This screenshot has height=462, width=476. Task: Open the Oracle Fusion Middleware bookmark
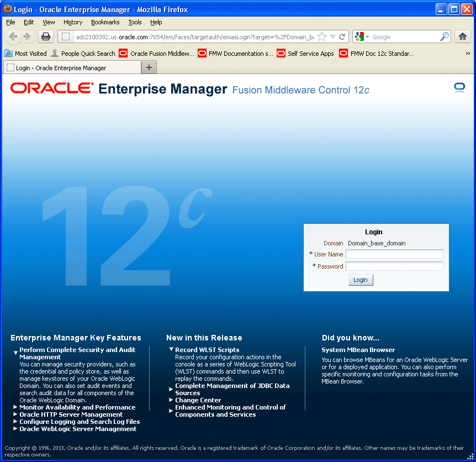[156, 54]
